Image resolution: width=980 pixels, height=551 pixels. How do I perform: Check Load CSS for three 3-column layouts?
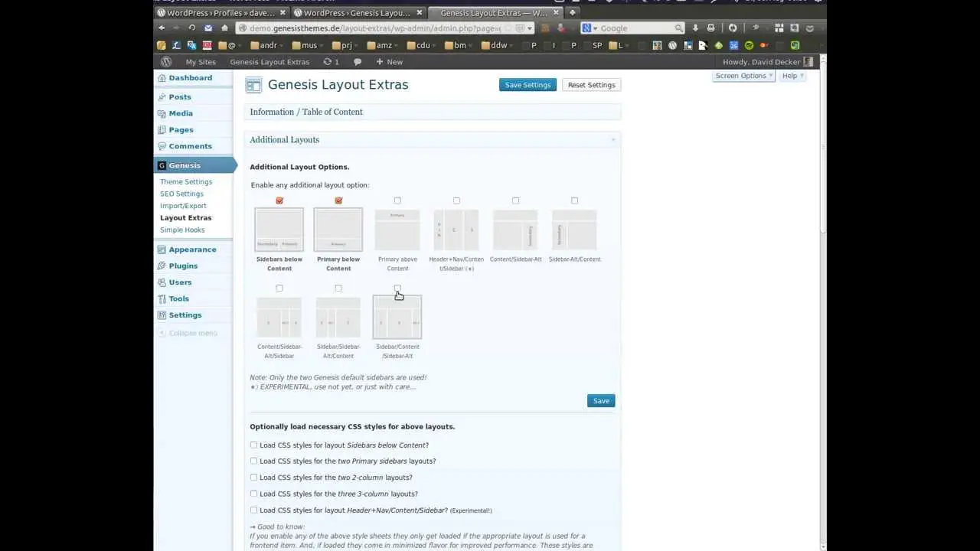click(253, 494)
